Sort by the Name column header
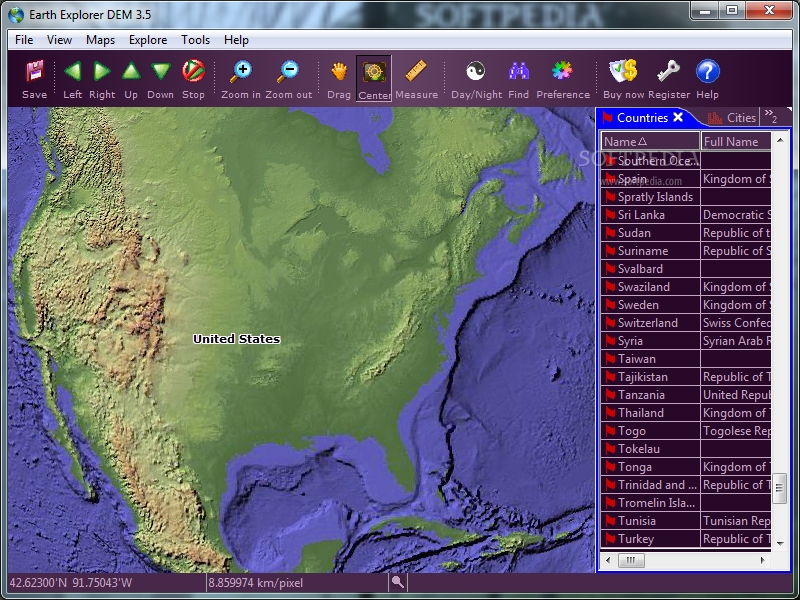Screen dimensions: 800x600 coord(650,141)
